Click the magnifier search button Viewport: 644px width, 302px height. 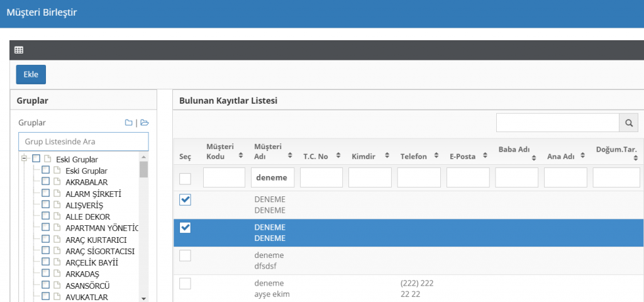pyautogui.click(x=628, y=123)
